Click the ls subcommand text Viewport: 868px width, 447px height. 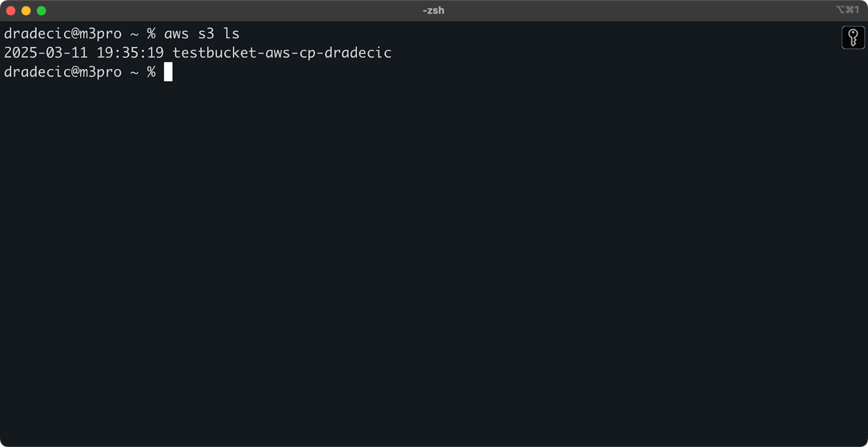[231, 34]
